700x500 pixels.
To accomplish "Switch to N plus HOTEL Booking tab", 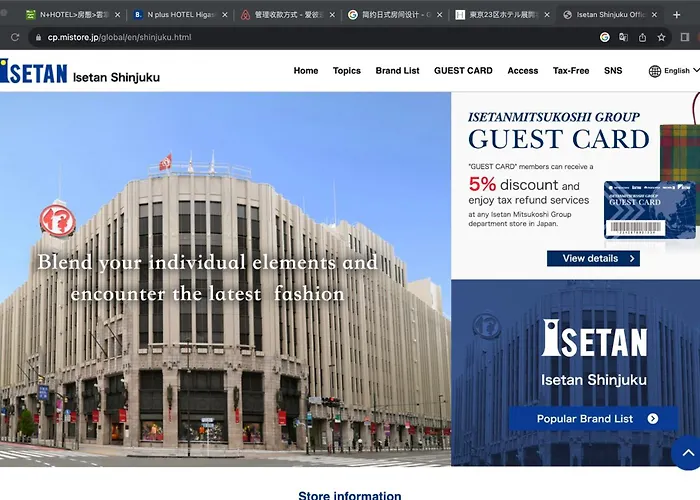I will (x=179, y=15).
